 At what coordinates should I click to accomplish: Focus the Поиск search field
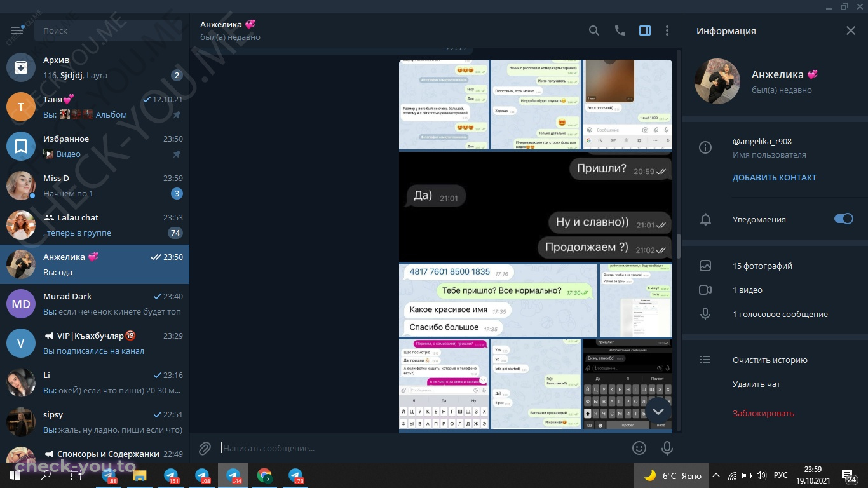point(108,30)
